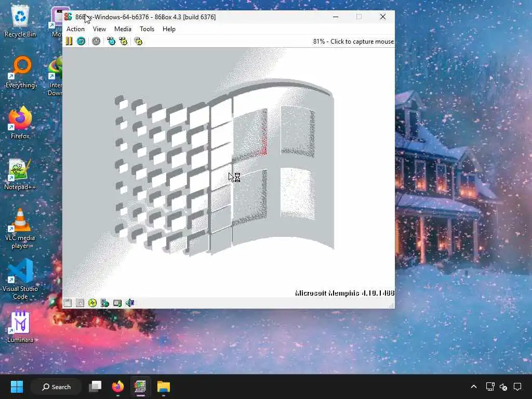Switch to 86Box via its taskbar icon
Screen dimensions: 532x399
click(x=140, y=387)
